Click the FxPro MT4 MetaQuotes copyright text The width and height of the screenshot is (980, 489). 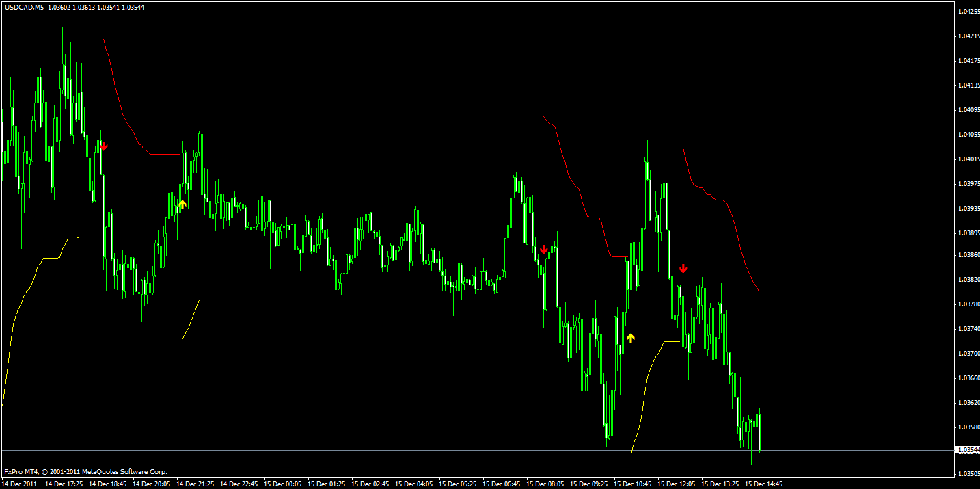(x=85, y=471)
